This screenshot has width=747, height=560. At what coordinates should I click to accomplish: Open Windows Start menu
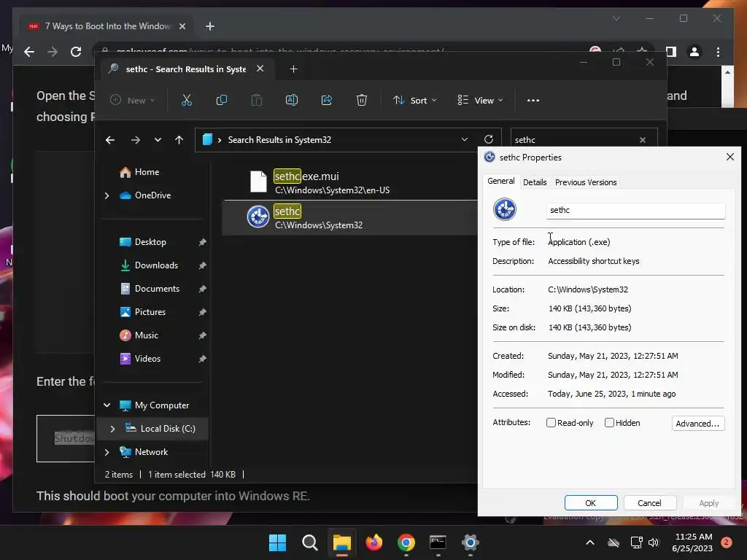click(x=277, y=542)
